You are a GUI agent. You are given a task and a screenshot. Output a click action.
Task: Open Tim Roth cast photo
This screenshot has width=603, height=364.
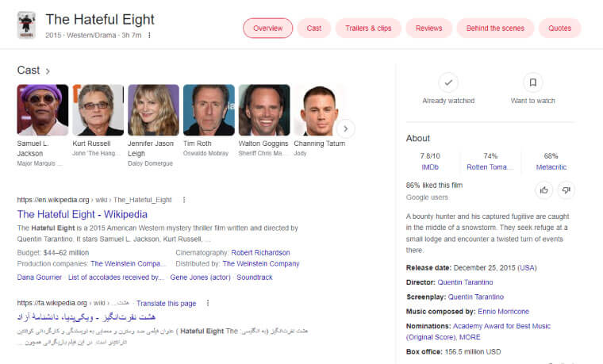[209, 110]
